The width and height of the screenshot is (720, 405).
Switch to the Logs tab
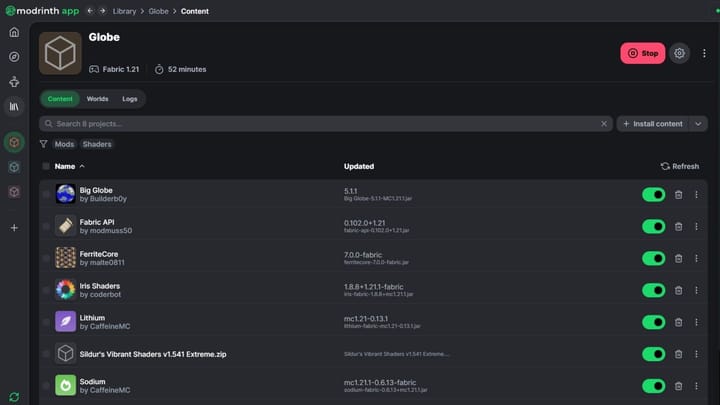[130, 99]
